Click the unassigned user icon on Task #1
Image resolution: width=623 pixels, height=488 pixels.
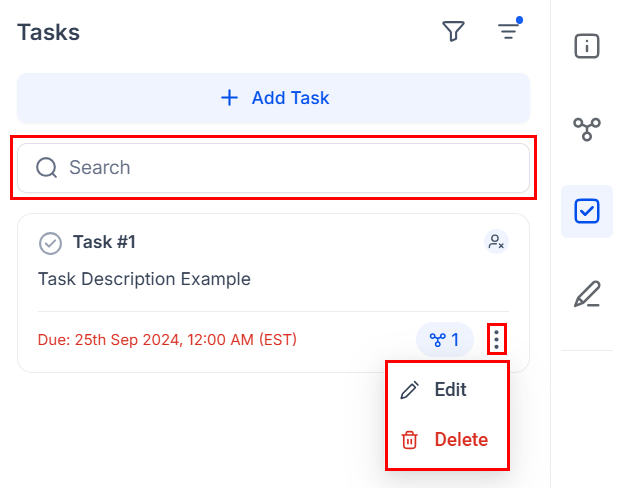(495, 242)
